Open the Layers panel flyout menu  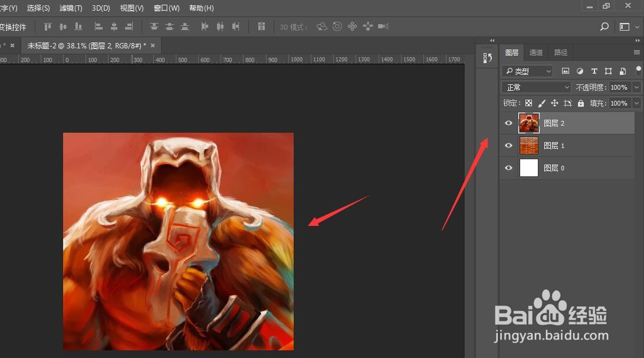(x=636, y=52)
